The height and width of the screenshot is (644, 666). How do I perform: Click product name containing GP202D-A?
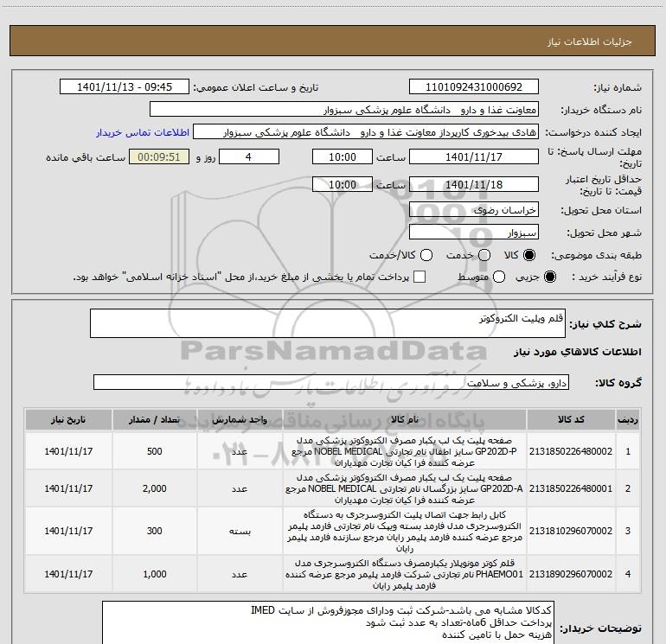point(405,488)
